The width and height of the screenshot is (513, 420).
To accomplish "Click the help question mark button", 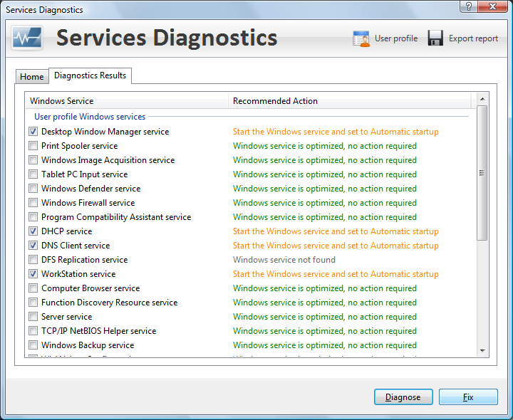I will point(469,6).
